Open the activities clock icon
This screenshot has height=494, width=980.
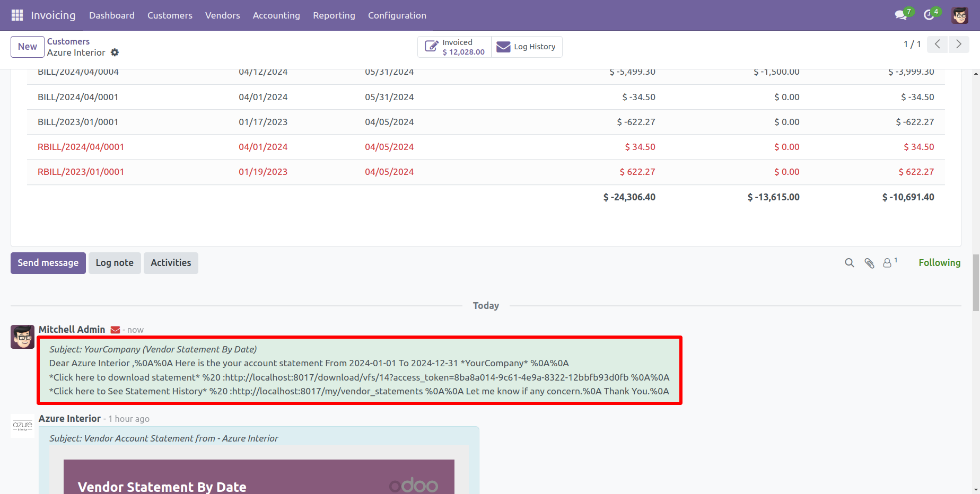(x=929, y=15)
